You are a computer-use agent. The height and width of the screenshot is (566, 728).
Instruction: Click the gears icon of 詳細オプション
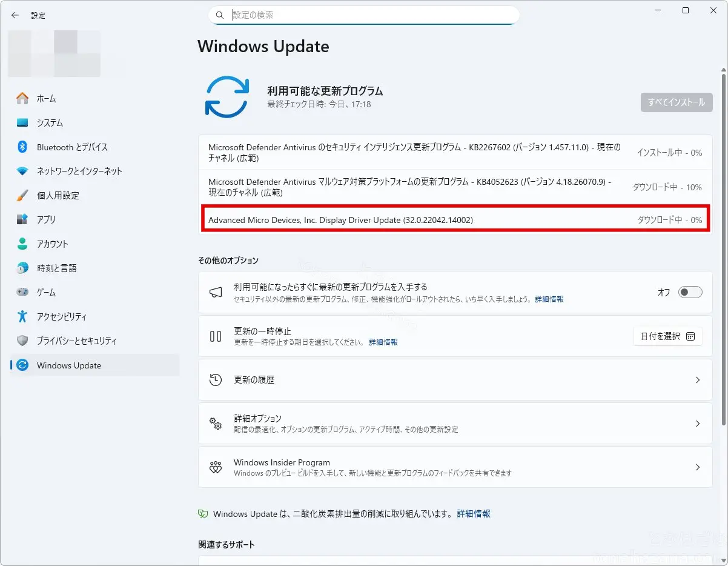[x=216, y=423]
